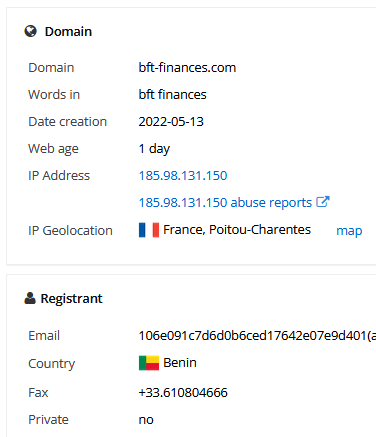Select the domain name bft-finances.com

(187, 68)
